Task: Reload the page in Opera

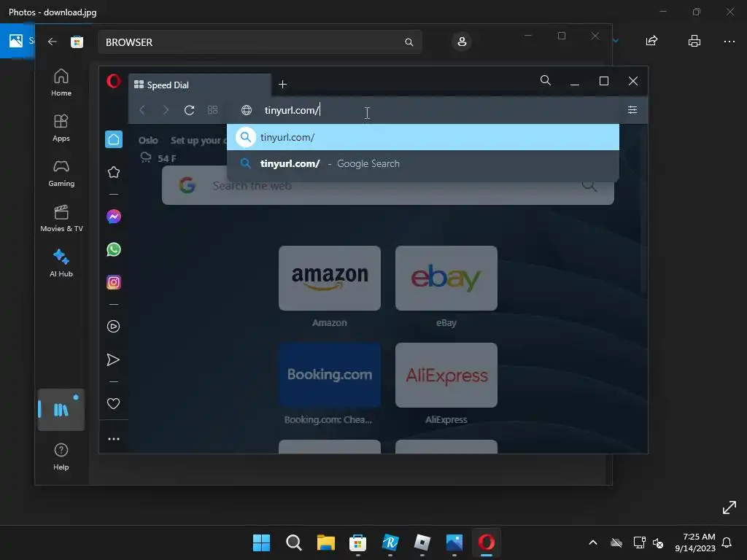Action: coord(189,110)
